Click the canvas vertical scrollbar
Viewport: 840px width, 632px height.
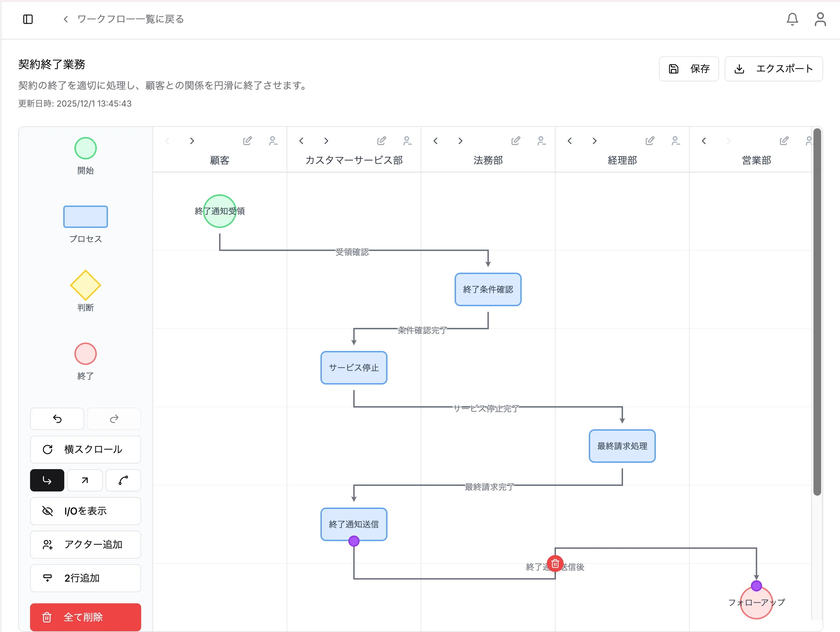(817, 311)
